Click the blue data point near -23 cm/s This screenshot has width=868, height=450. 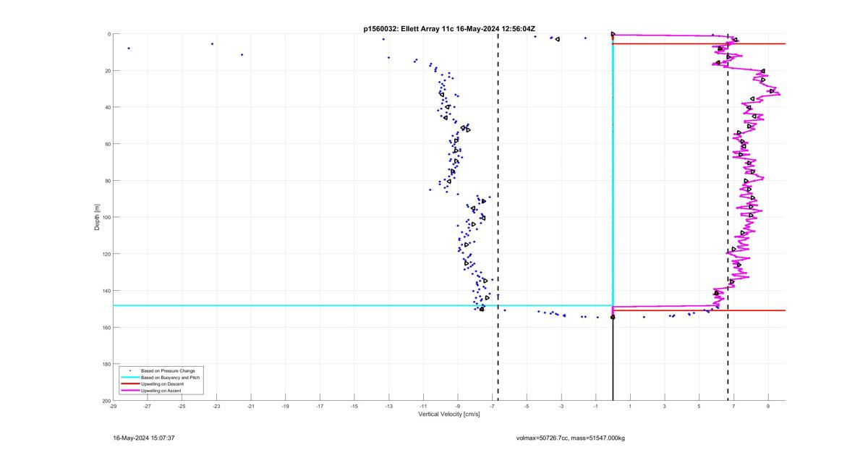212,43
